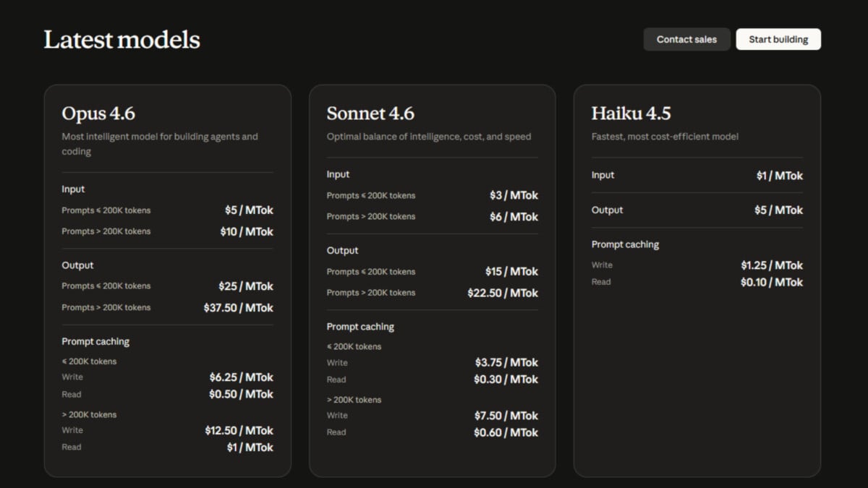Click the Input label in the Haiku 4.5 card
868x488 pixels.
click(x=603, y=175)
